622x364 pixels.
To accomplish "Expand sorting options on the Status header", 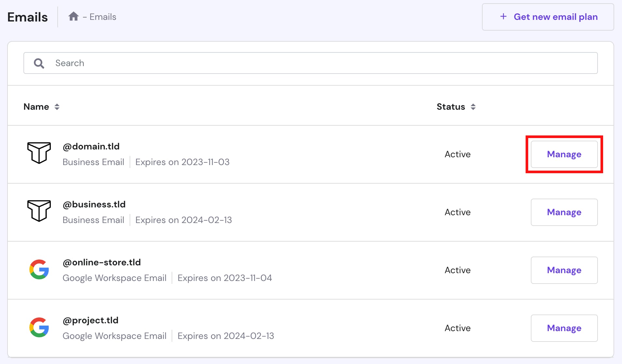I will 474,106.
